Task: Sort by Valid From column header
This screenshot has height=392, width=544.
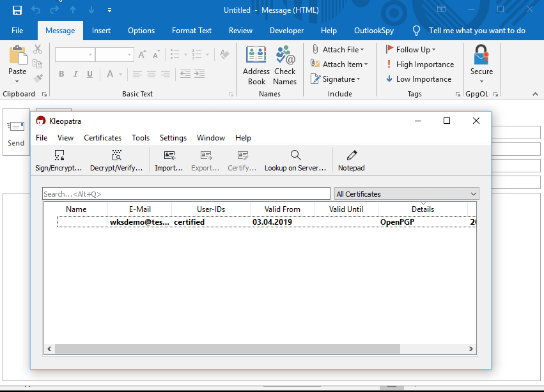Action: tap(283, 209)
